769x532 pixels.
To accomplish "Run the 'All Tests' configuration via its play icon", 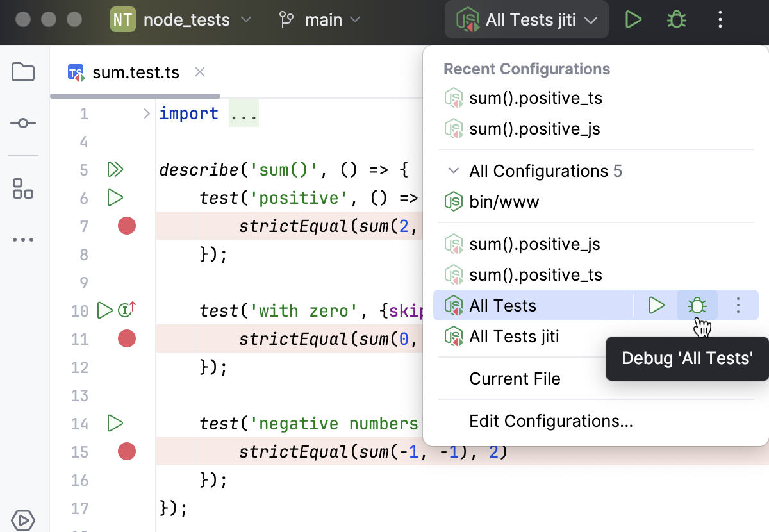I will point(656,306).
